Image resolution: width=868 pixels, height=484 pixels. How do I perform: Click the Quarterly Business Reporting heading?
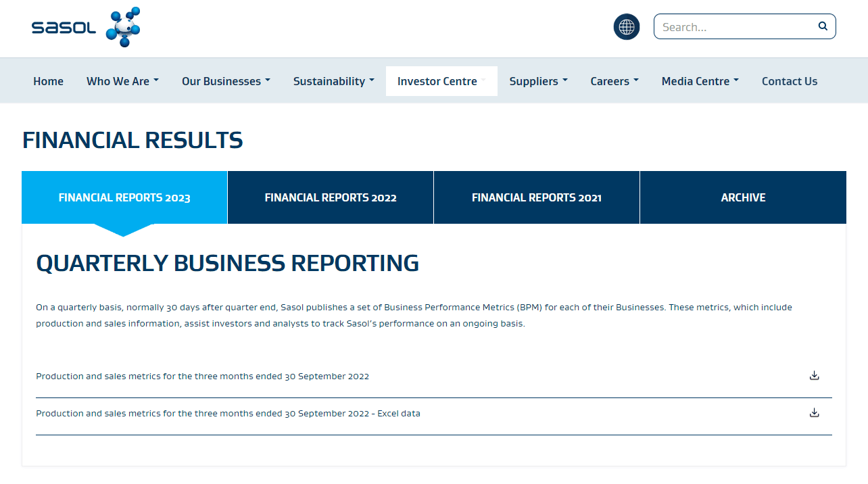tap(228, 262)
